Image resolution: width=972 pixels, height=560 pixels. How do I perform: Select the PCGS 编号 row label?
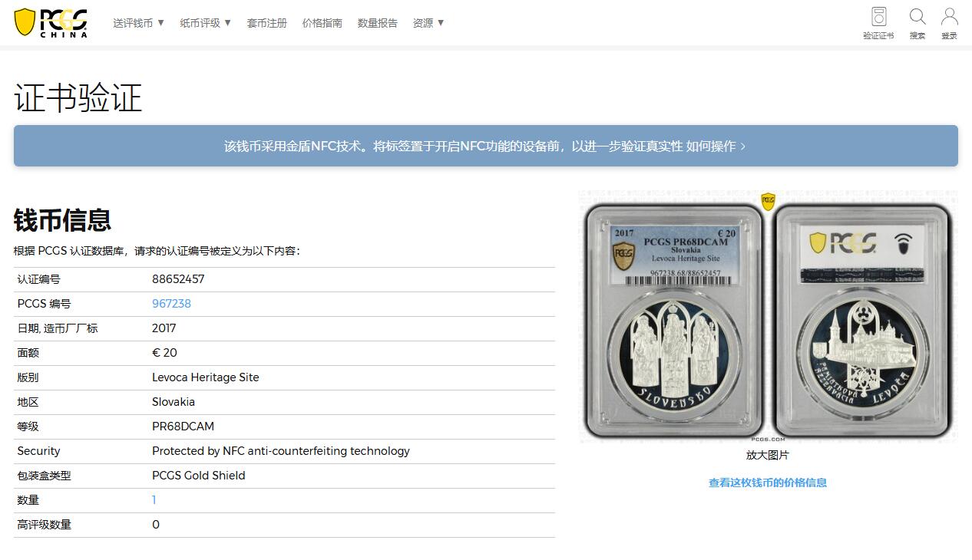(x=44, y=304)
